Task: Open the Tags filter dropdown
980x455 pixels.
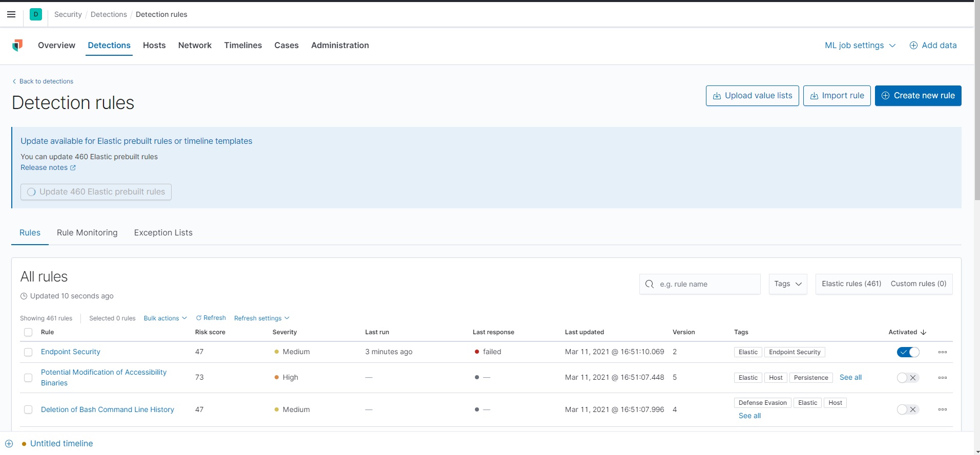Action: 788,284
